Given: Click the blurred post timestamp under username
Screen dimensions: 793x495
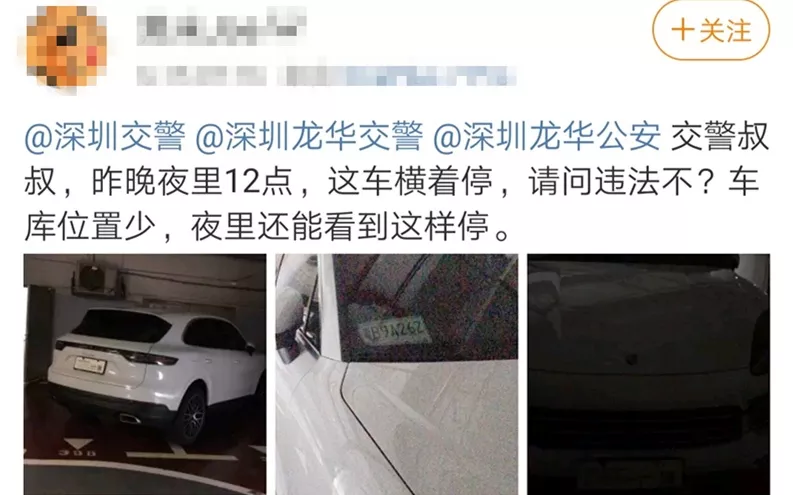Looking at the screenshot, I should [x=202, y=75].
